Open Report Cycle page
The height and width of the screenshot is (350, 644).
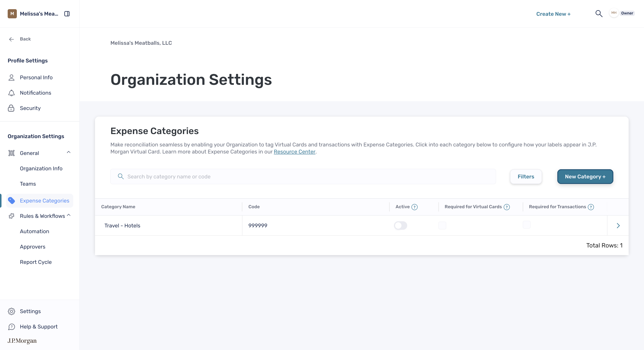pos(36,262)
